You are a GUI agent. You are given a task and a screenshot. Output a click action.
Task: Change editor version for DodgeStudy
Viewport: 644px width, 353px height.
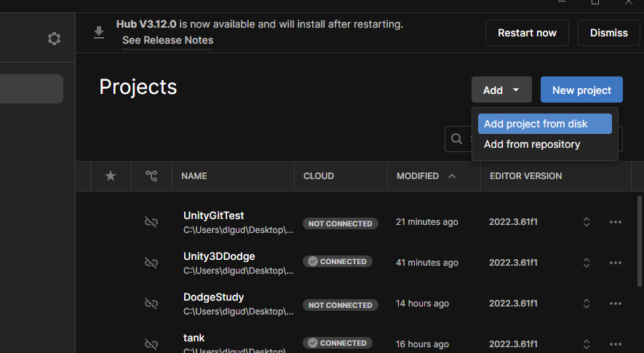click(587, 304)
